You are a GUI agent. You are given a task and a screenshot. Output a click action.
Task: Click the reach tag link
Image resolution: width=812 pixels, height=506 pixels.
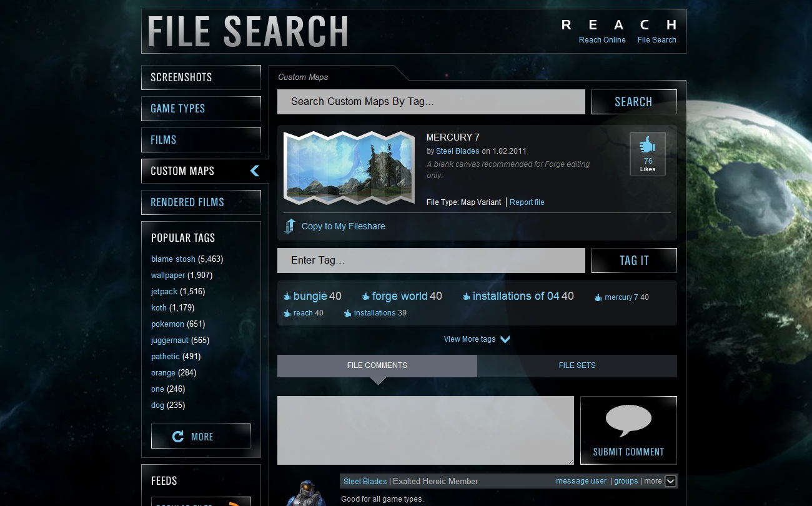[x=303, y=313]
